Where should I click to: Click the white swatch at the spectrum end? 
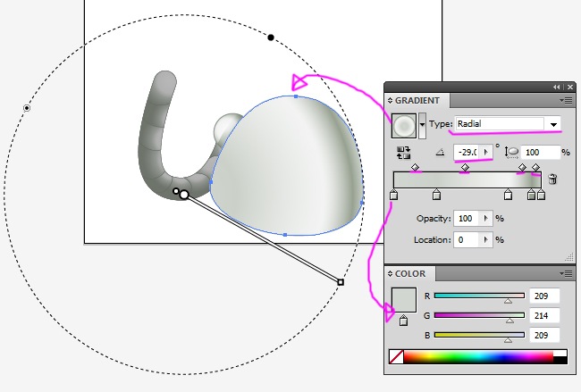point(560,353)
